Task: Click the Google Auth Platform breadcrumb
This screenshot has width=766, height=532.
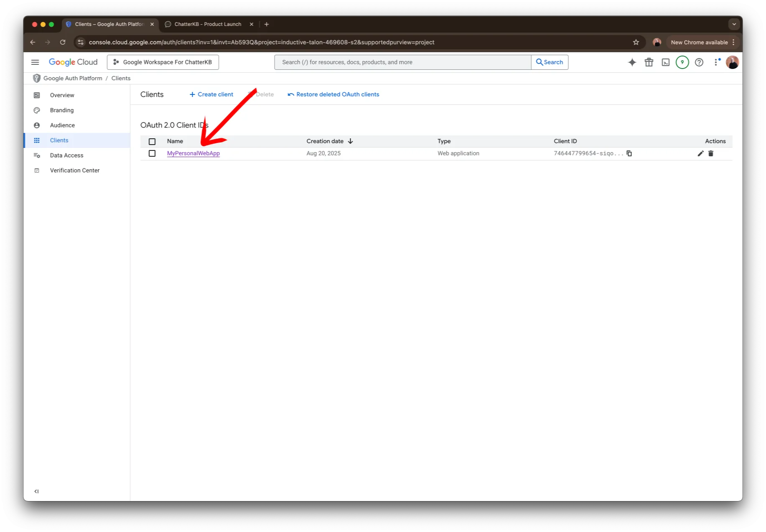Action: click(73, 78)
